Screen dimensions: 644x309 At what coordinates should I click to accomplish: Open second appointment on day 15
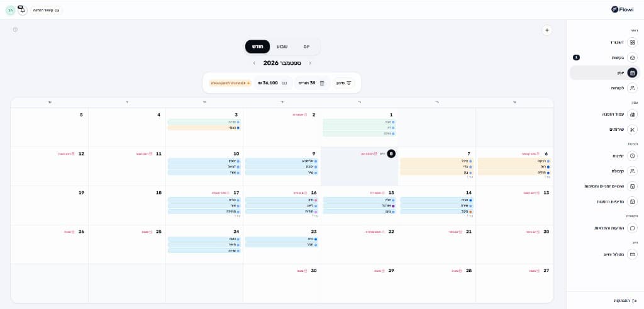[x=359, y=205]
